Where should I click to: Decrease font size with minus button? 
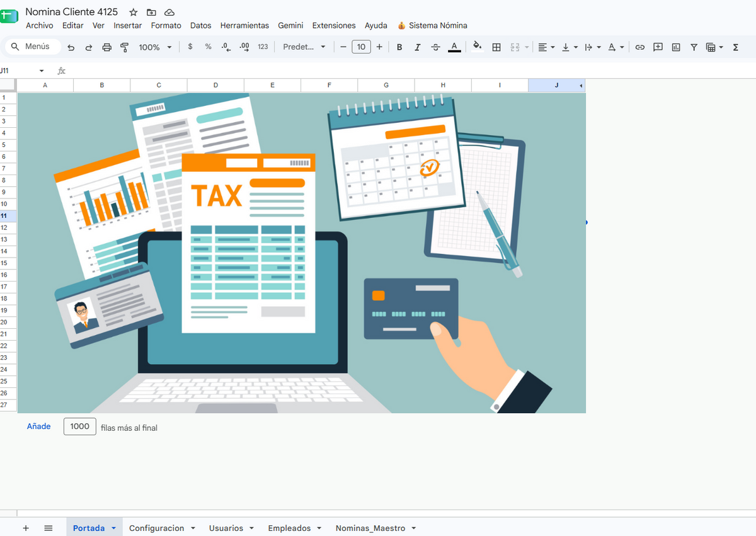click(343, 47)
